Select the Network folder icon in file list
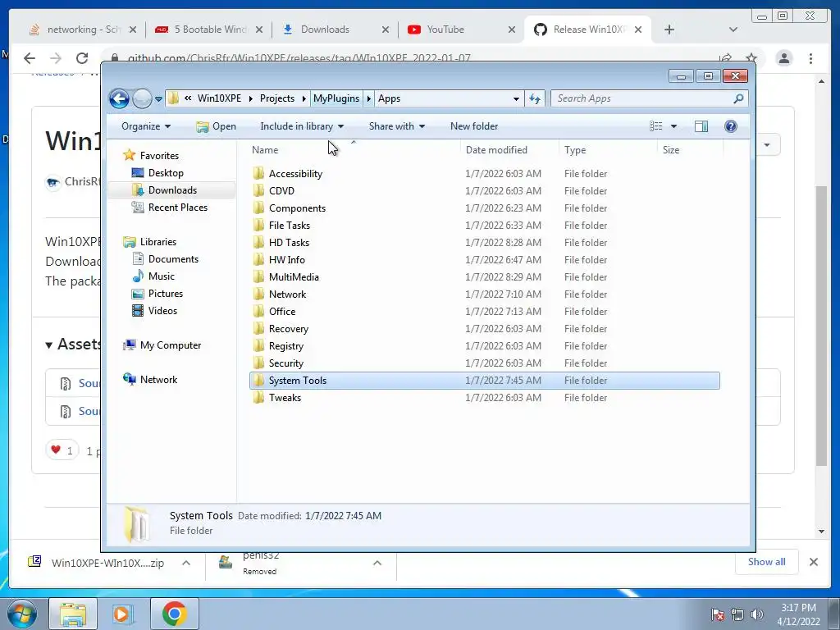The height and width of the screenshot is (630, 840). point(258,294)
